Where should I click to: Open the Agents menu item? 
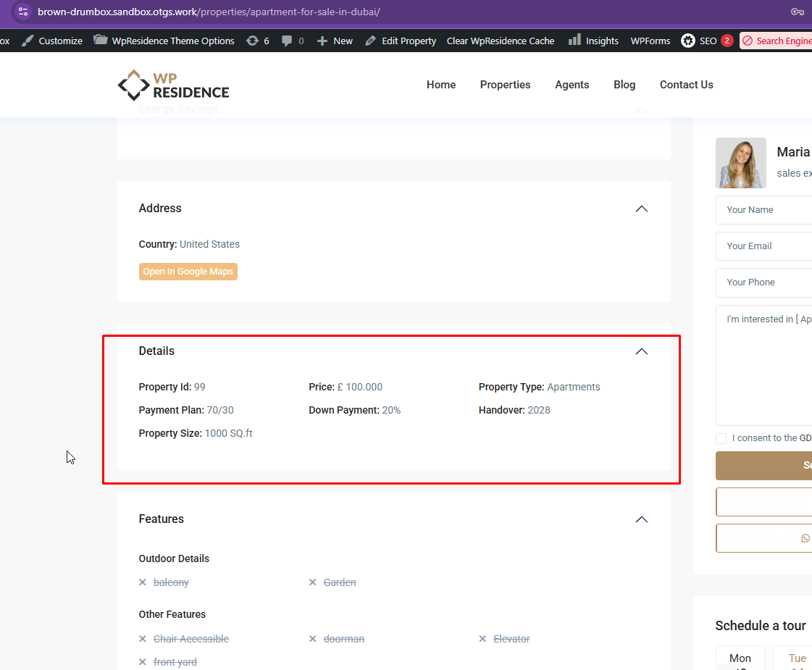click(572, 85)
